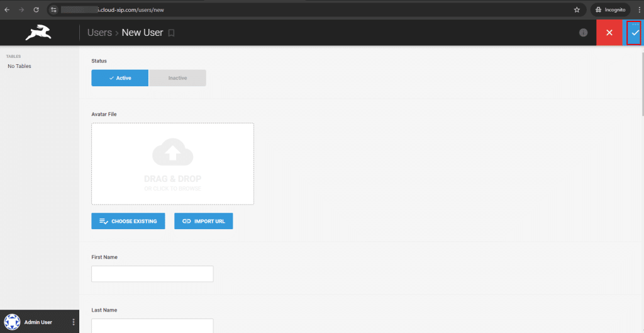The image size is (644, 333).
Task: Open the Incognito indicator
Action: 610,10
